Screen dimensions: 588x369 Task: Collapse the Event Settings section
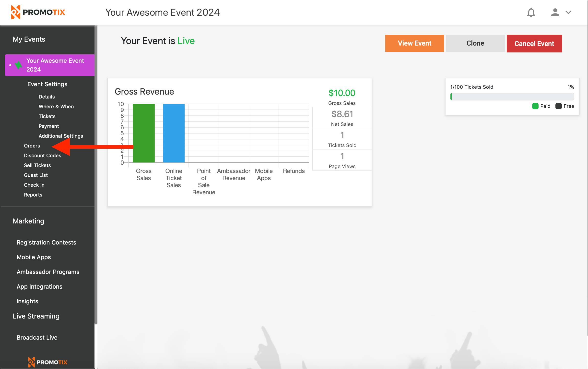[x=47, y=84]
